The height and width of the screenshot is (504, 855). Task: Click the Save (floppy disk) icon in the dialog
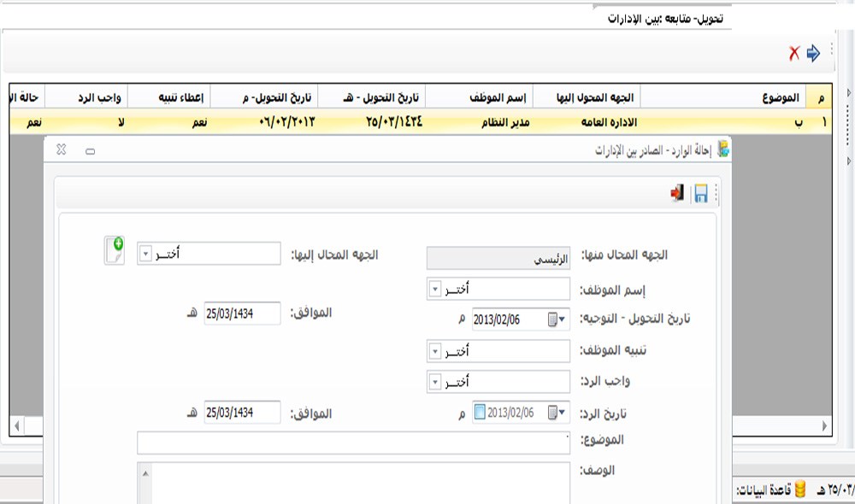pos(700,194)
